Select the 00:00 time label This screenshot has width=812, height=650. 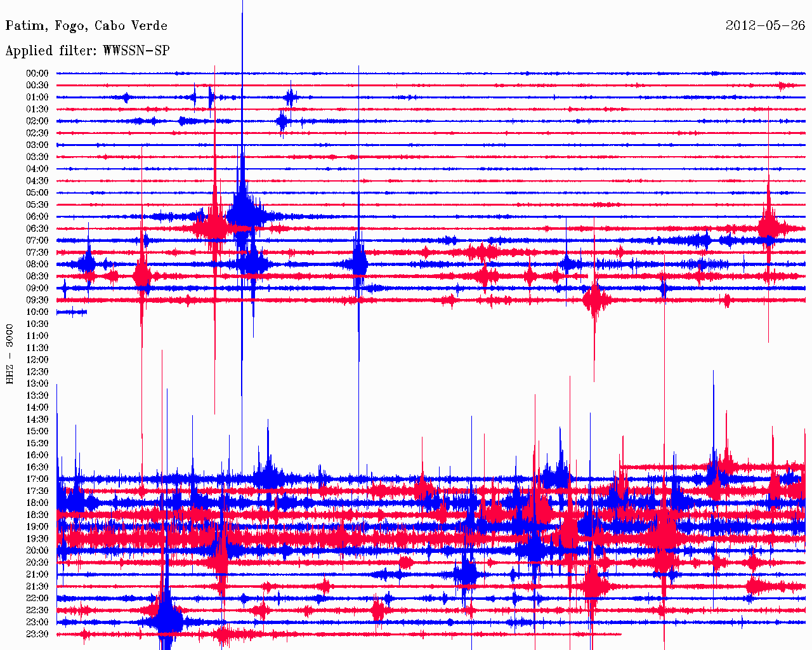[x=37, y=74]
